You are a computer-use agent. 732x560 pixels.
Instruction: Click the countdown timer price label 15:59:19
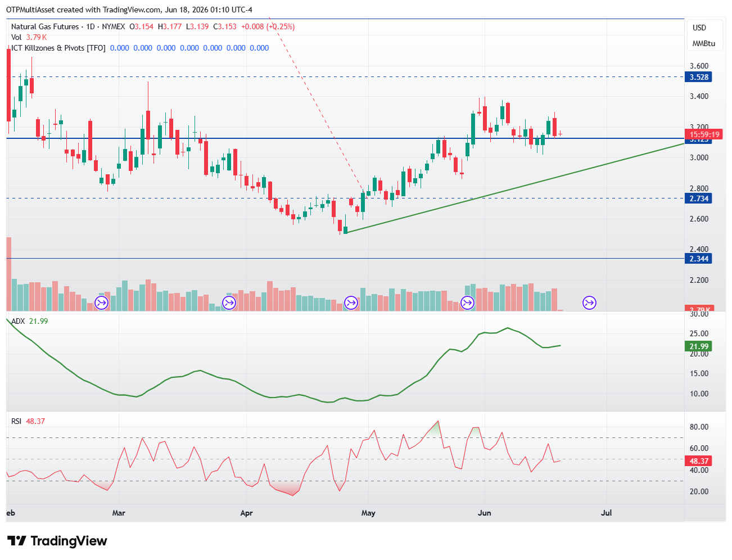tap(704, 134)
